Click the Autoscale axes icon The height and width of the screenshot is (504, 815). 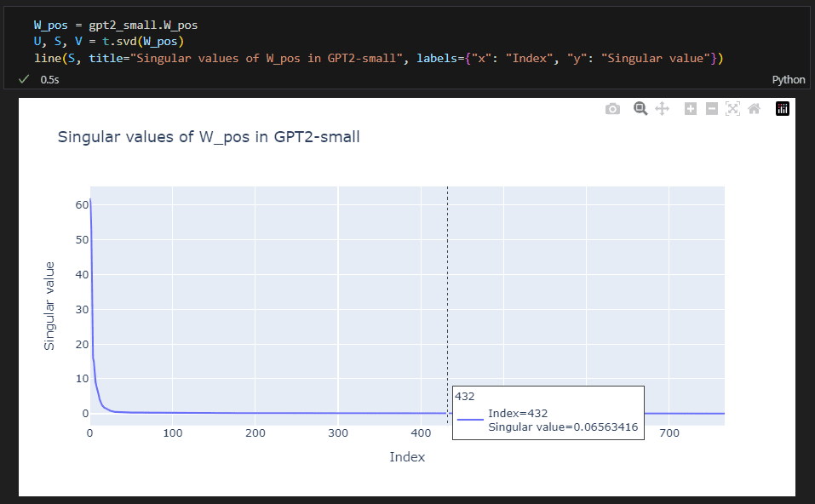(x=733, y=109)
